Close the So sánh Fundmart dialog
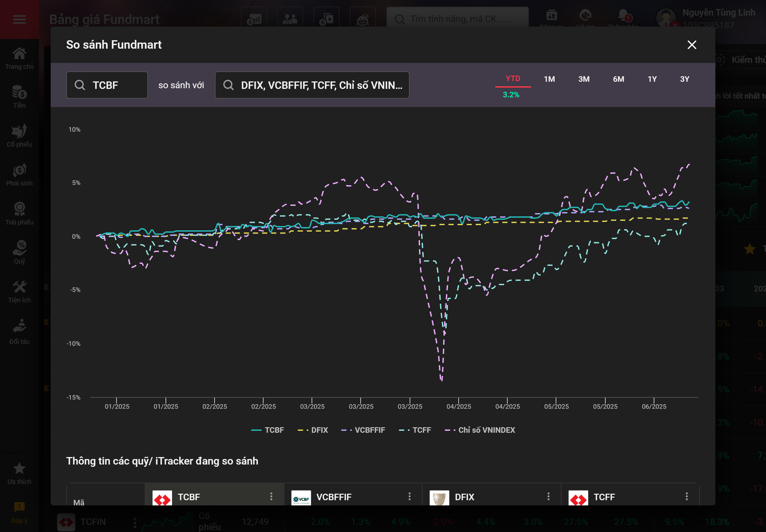The width and height of the screenshot is (766, 532). (692, 45)
